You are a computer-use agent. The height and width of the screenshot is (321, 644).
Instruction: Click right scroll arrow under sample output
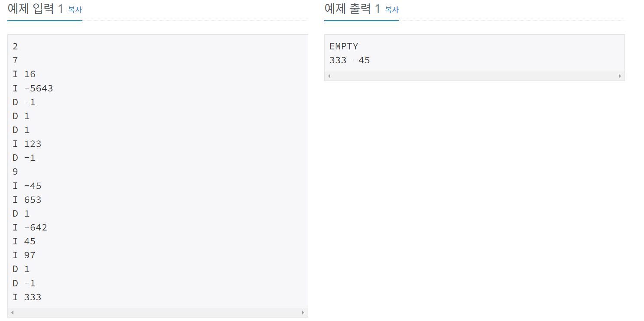(620, 76)
